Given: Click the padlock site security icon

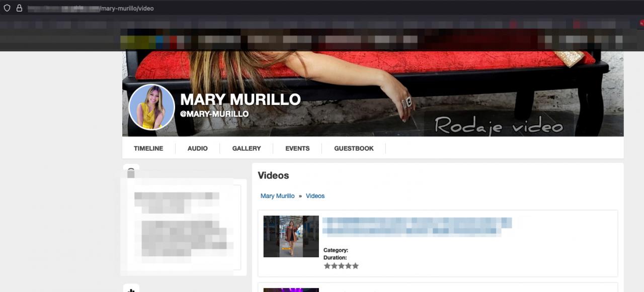Looking at the screenshot, I should coord(19,8).
